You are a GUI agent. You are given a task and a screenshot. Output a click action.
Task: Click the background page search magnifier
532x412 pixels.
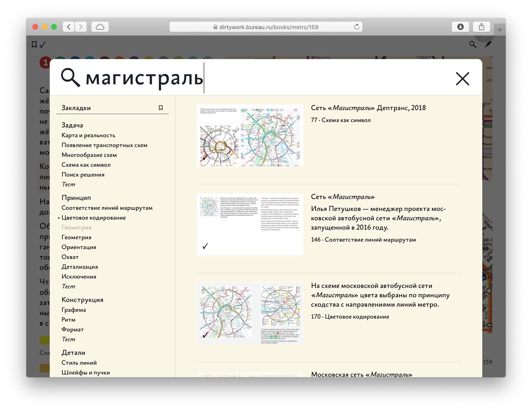click(x=473, y=44)
